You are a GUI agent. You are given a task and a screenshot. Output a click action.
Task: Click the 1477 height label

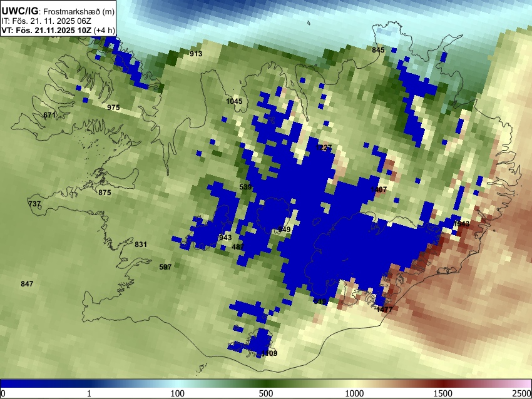pos(384,310)
